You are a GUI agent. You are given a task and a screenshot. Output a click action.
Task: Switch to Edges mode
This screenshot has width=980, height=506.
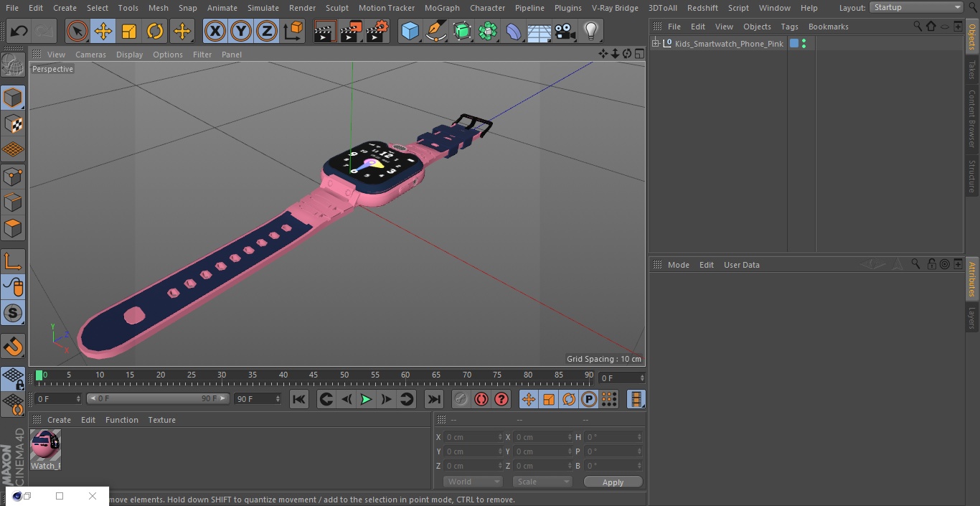[x=13, y=202]
